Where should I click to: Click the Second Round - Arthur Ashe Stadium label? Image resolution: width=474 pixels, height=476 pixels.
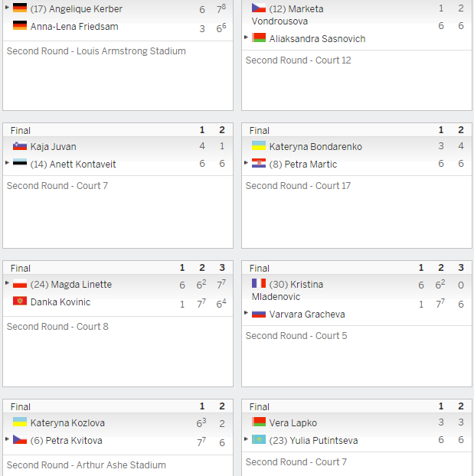pyautogui.click(x=87, y=465)
